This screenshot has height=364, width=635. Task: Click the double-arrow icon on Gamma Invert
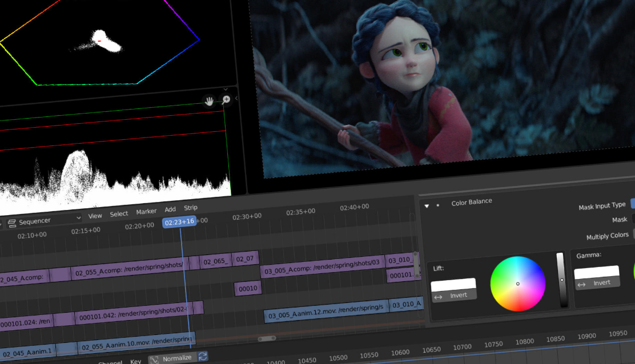point(582,284)
